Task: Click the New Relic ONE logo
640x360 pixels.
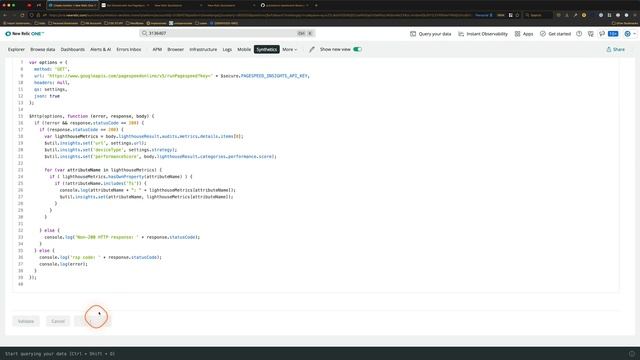Action: [x=24, y=33]
